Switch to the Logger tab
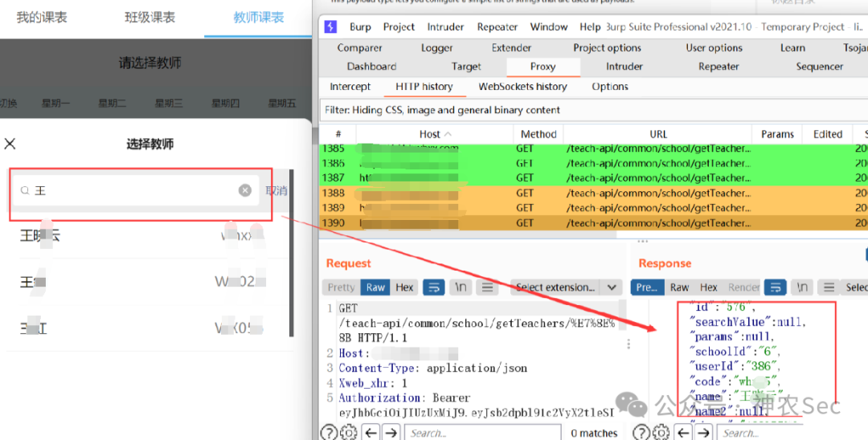Viewport: 868px width, 440px height. (x=436, y=48)
